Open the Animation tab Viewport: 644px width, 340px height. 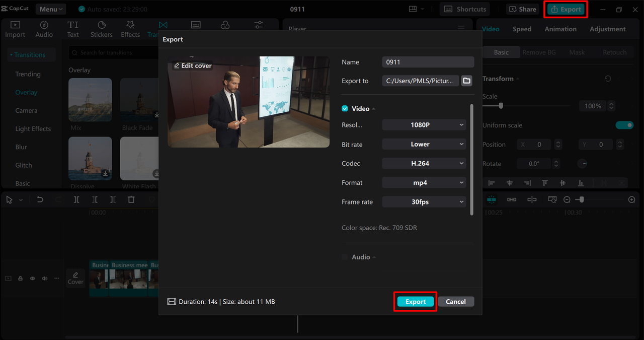click(x=560, y=29)
